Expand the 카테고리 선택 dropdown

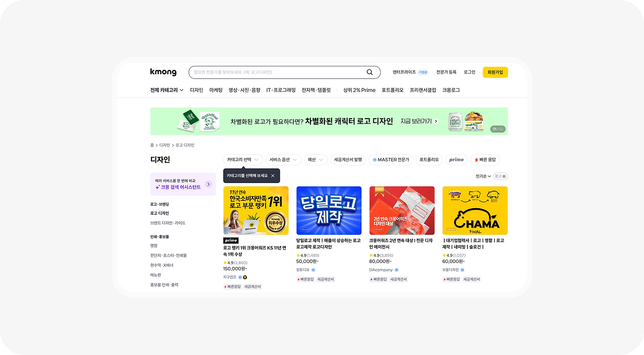(243, 160)
